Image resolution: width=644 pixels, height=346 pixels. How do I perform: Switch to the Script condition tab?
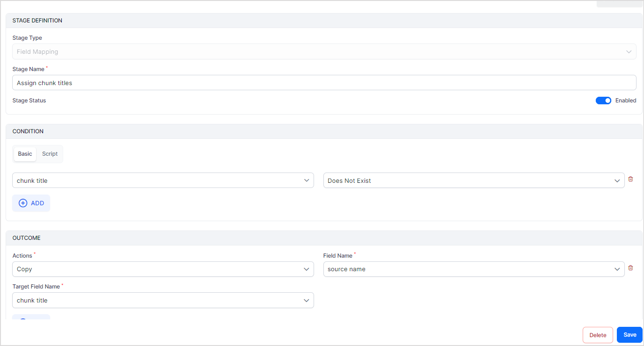[50, 154]
